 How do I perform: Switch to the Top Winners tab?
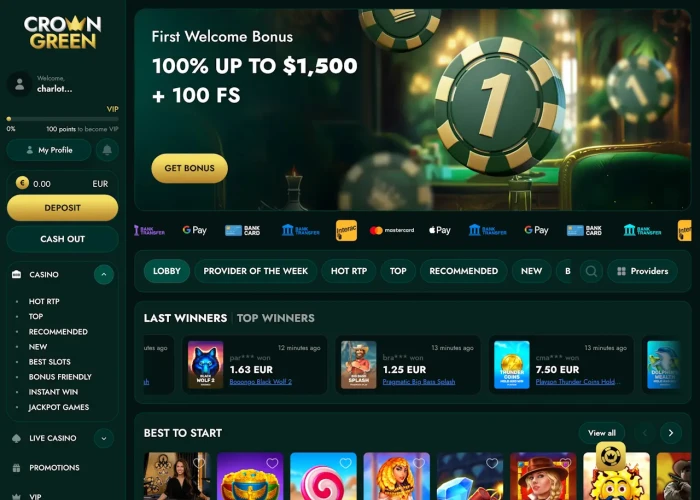click(x=275, y=318)
